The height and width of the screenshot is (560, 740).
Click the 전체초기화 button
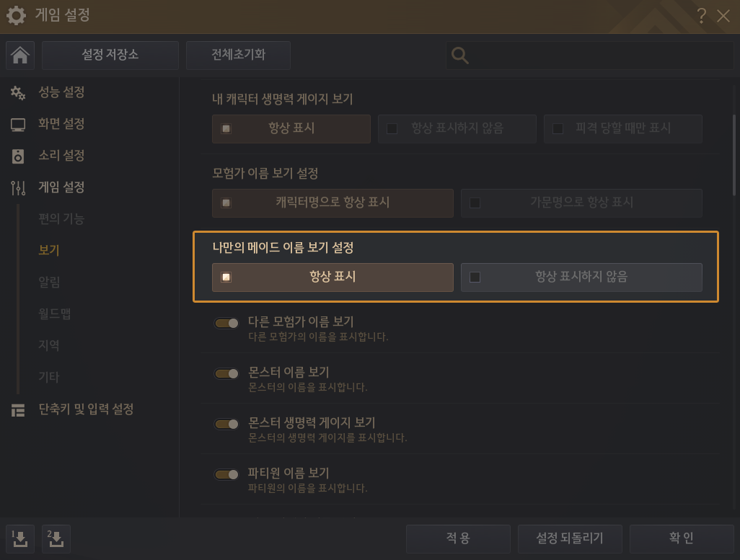[238, 55]
